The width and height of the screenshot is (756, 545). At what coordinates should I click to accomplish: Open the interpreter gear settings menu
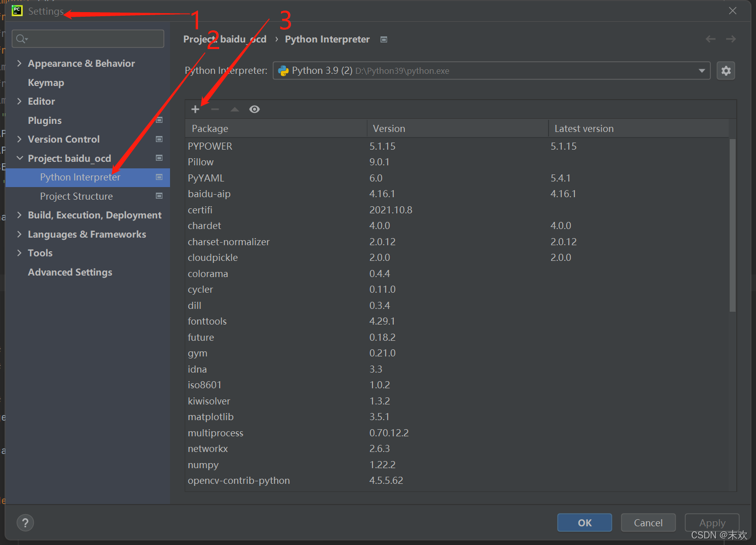click(726, 71)
